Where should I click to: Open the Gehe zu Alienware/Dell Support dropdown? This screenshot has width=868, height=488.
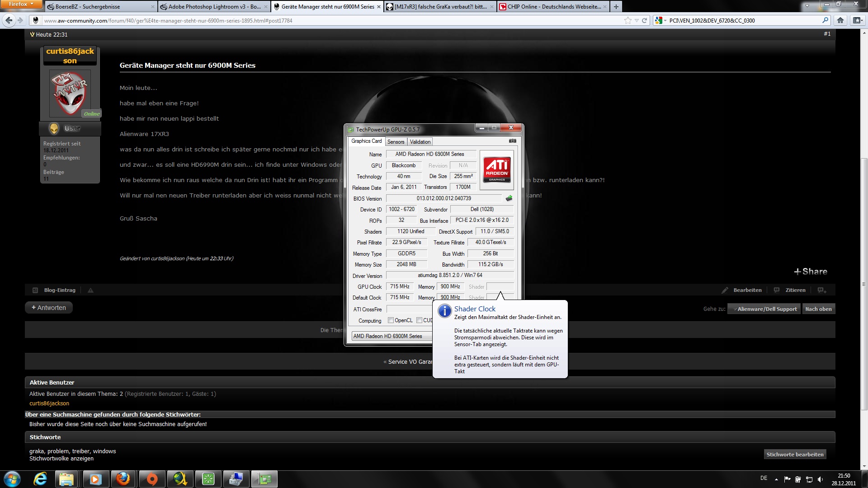point(764,309)
